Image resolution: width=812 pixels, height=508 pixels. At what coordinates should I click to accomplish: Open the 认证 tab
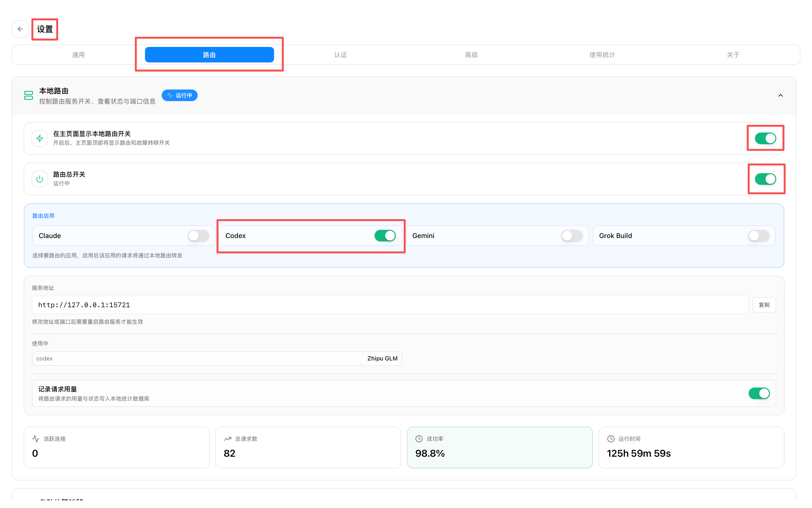pos(340,55)
